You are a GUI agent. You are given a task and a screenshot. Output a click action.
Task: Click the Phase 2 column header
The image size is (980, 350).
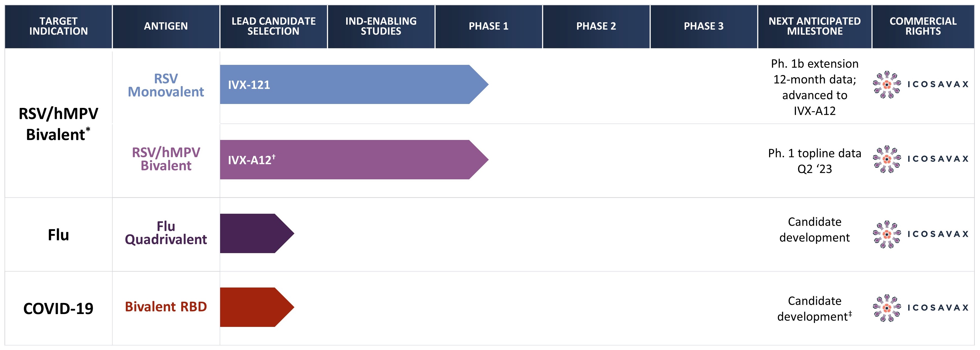pos(596,26)
